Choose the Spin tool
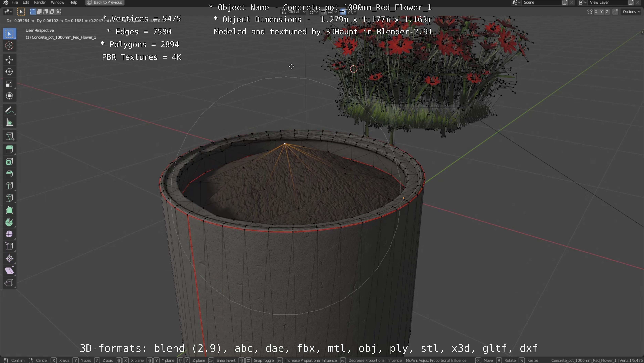The height and width of the screenshot is (363, 644). [9, 222]
